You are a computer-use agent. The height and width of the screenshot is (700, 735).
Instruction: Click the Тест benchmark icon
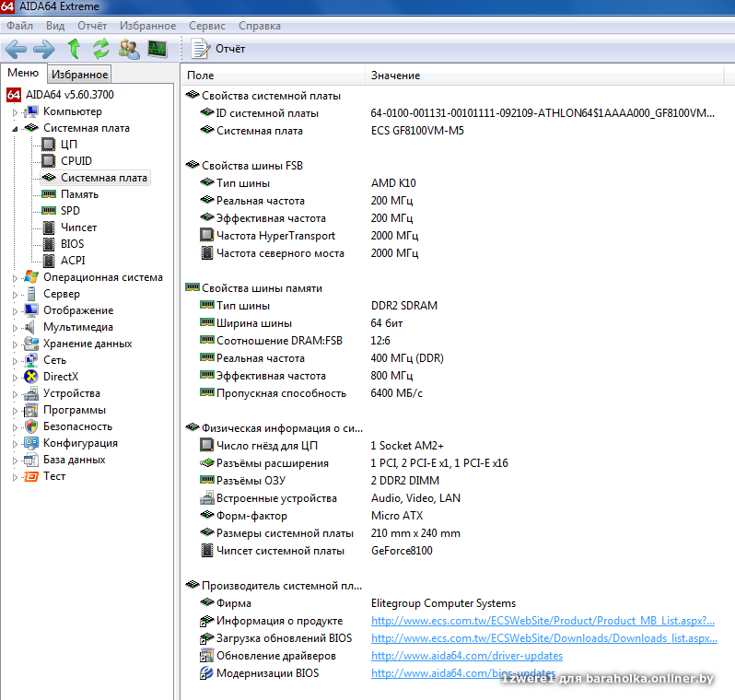31,476
